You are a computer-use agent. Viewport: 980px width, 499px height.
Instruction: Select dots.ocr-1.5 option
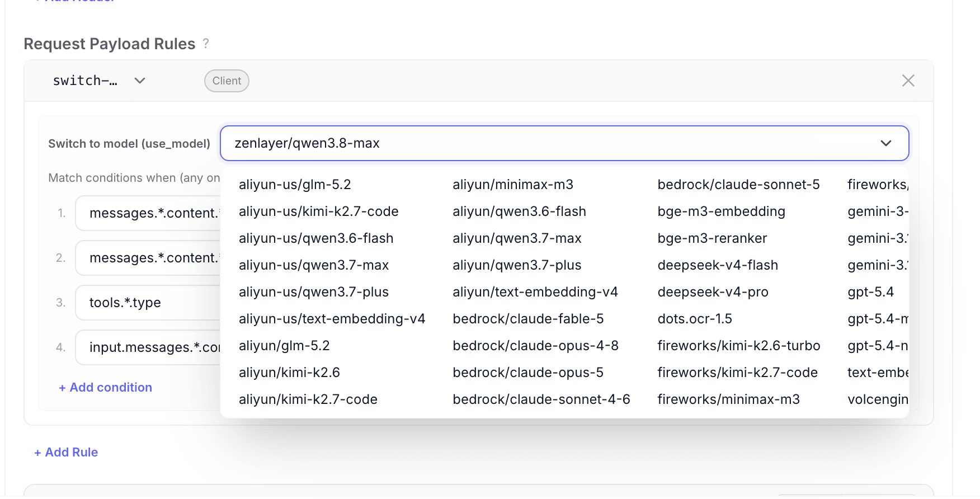695,319
